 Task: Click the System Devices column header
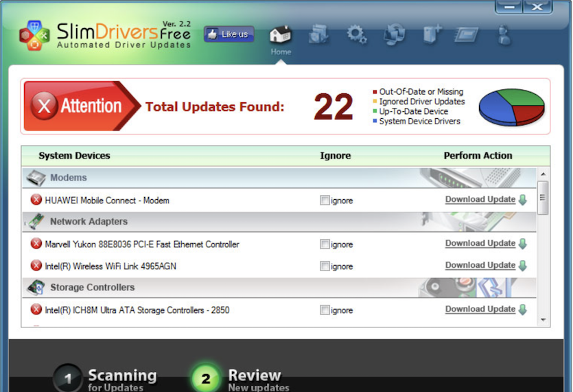tap(74, 156)
